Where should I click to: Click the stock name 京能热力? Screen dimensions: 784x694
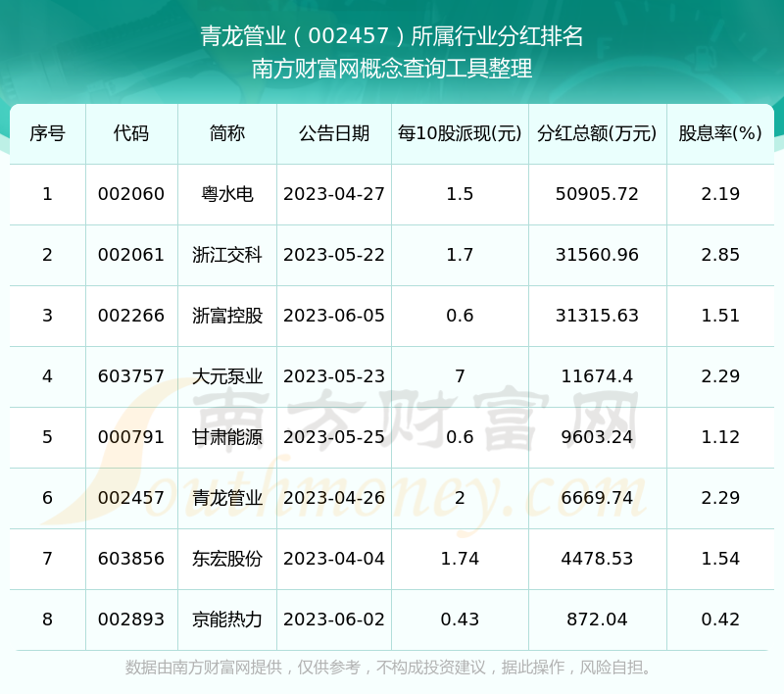coord(227,620)
